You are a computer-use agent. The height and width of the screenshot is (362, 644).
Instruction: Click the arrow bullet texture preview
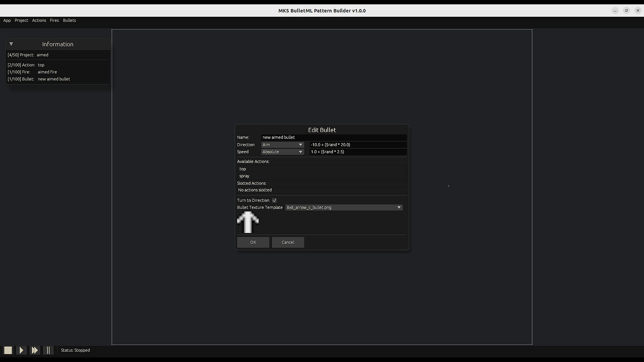point(248,222)
